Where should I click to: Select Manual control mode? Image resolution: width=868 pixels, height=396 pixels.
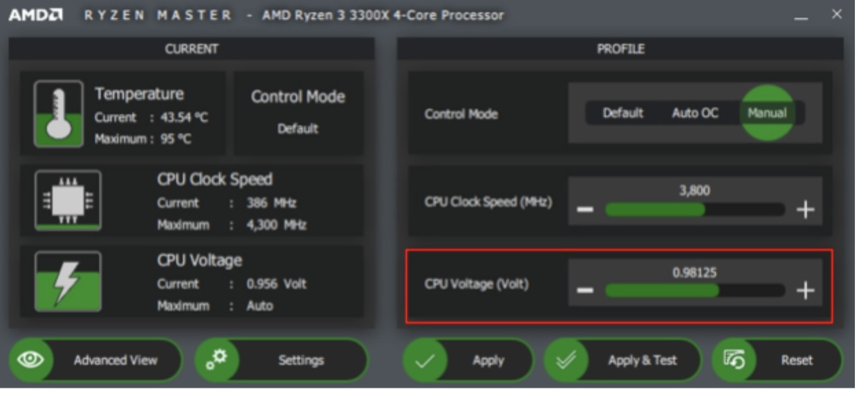[766, 113]
